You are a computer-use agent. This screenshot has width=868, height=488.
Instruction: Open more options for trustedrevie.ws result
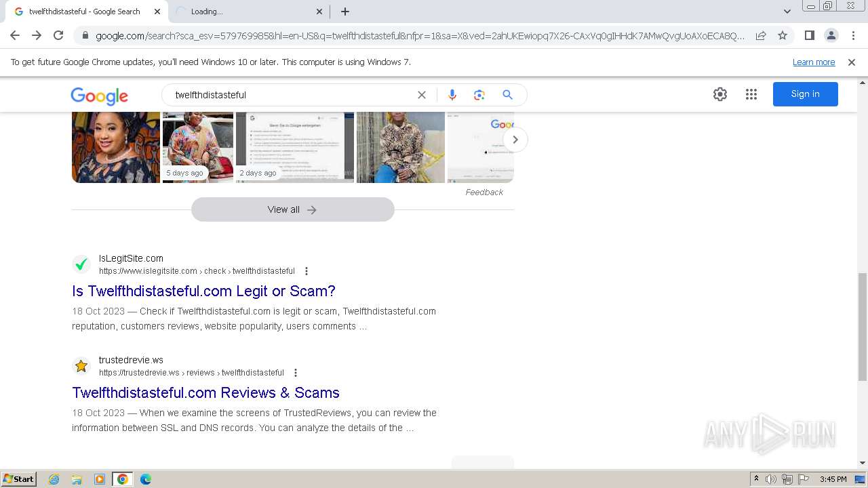click(x=296, y=373)
